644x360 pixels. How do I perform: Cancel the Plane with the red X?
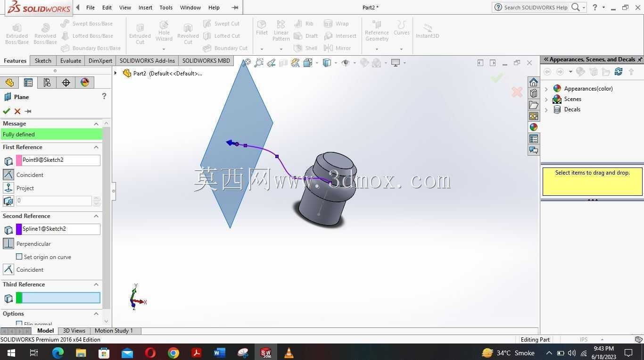[x=17, y=111]
